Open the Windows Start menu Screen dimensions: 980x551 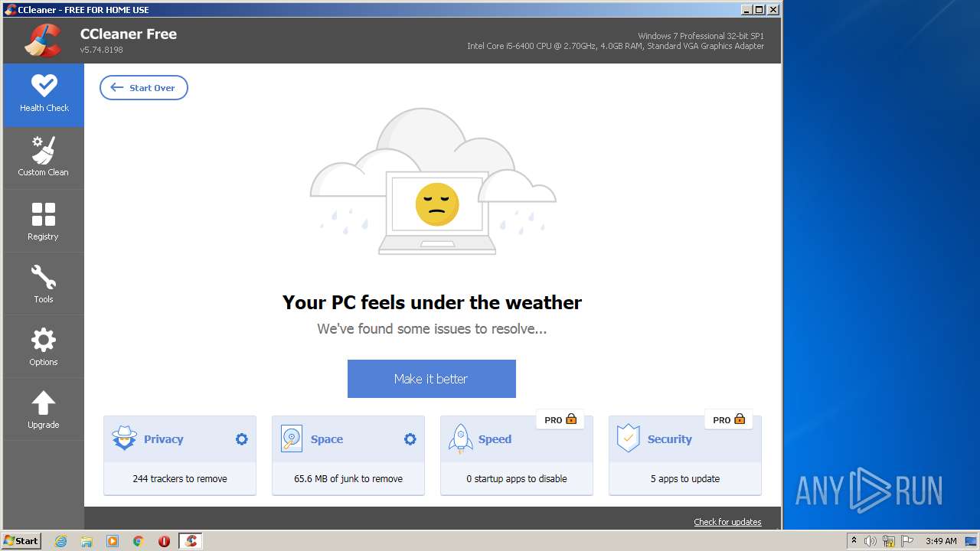[21, 540]
